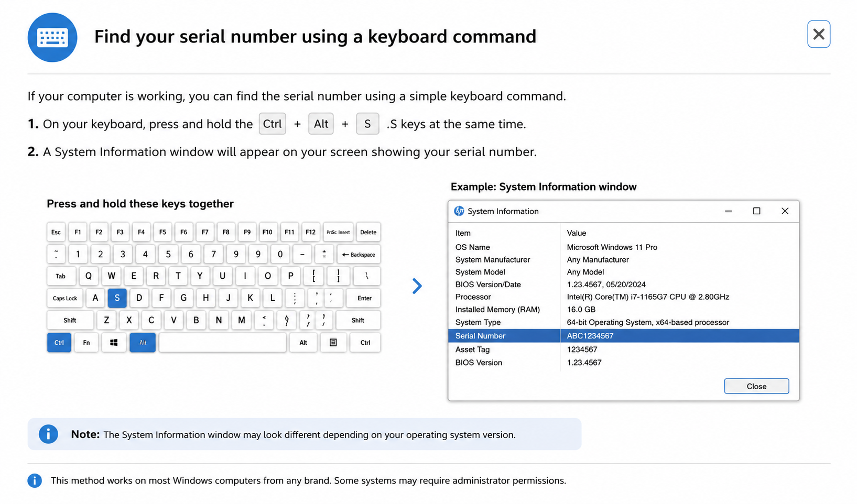Click the highlighted S key on keyboard
The width and height of the screenshot is (857, 504).
117,298
